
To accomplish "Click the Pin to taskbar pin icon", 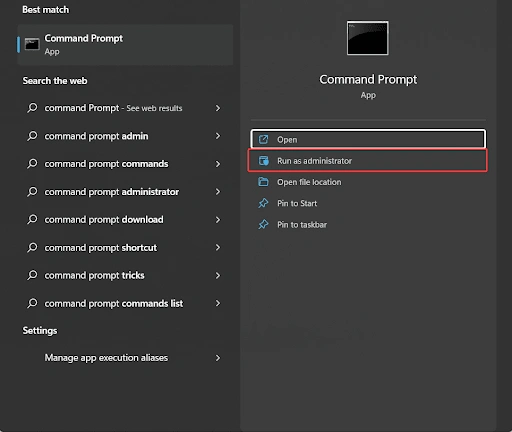I will coord(263,224).
